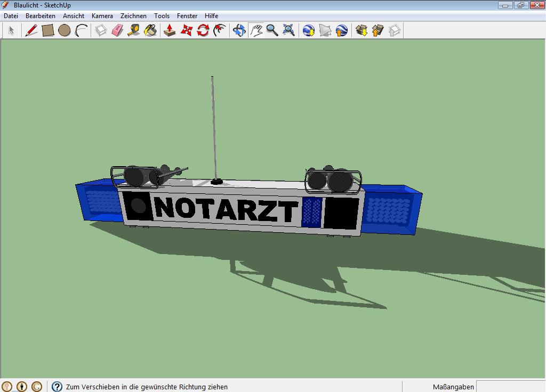The width and height of the screenshot is (546, 392).
Task: Select the Rectangle drawing tool
Action: [48, 30]
